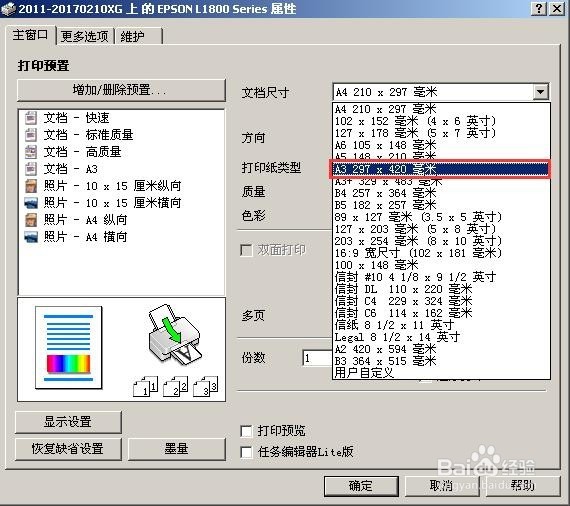This screenshot has height=506, width=570.
Task: Select B3 364 x 515 毫米 size
Action: [x=441, y=361]
